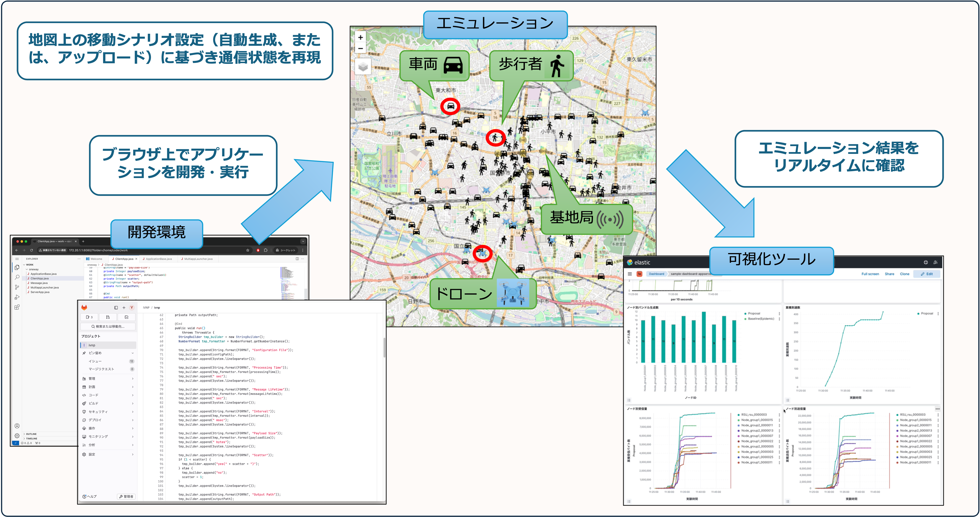Open the GitLab user avatar Y
This screenshot has height=517, width=980.
click(x=132, y=307)
